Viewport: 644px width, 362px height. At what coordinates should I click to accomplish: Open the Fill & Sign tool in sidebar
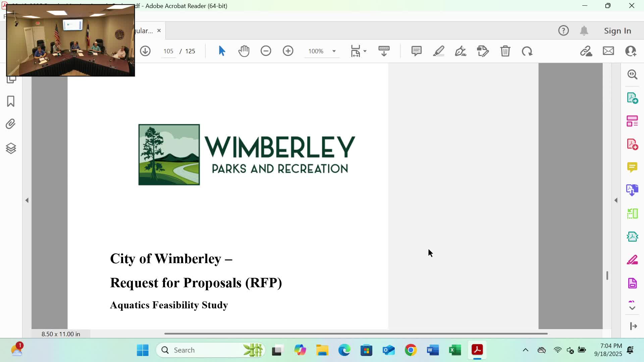(632, 260)
